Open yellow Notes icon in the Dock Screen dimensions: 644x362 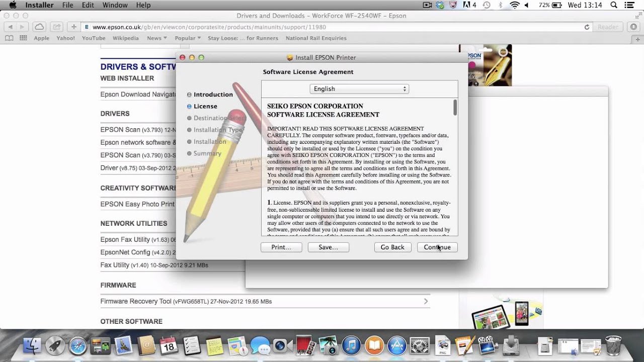(x=215, y=345)
